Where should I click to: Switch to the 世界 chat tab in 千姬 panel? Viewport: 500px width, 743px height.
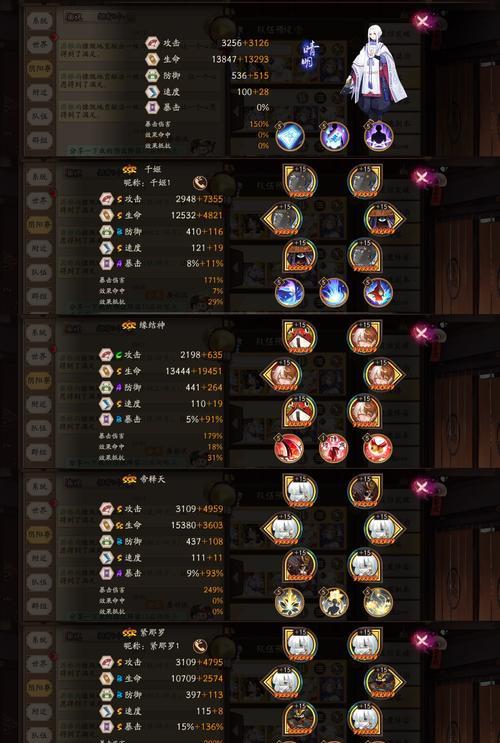39,200
